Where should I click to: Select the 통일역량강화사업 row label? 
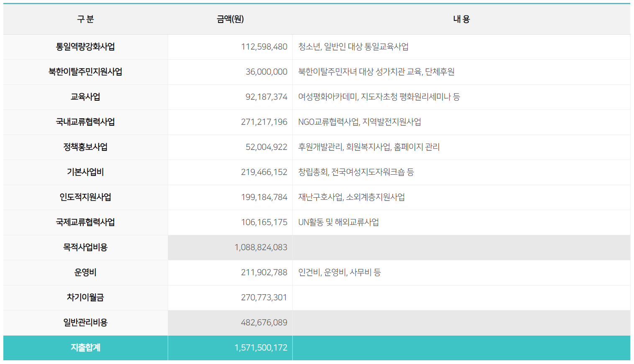85,47
